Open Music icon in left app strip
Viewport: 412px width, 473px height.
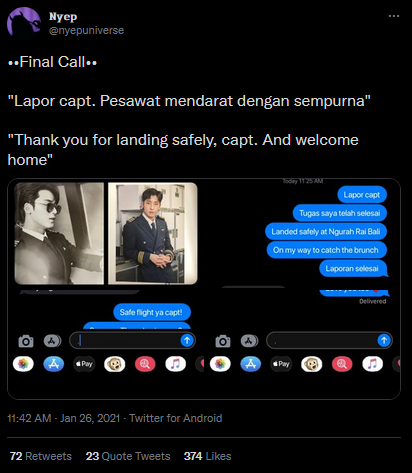[x=175, y=364]
